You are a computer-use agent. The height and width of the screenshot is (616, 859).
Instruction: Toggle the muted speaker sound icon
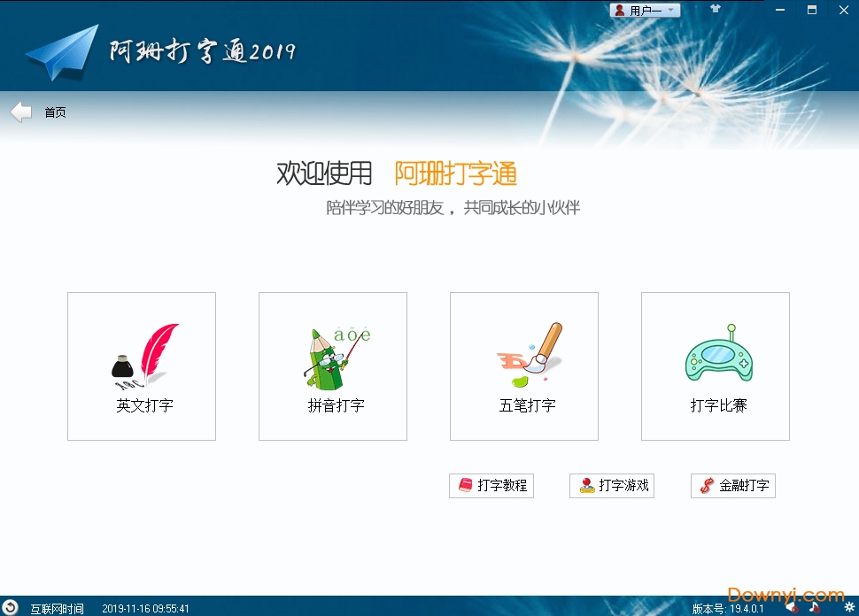793,608
